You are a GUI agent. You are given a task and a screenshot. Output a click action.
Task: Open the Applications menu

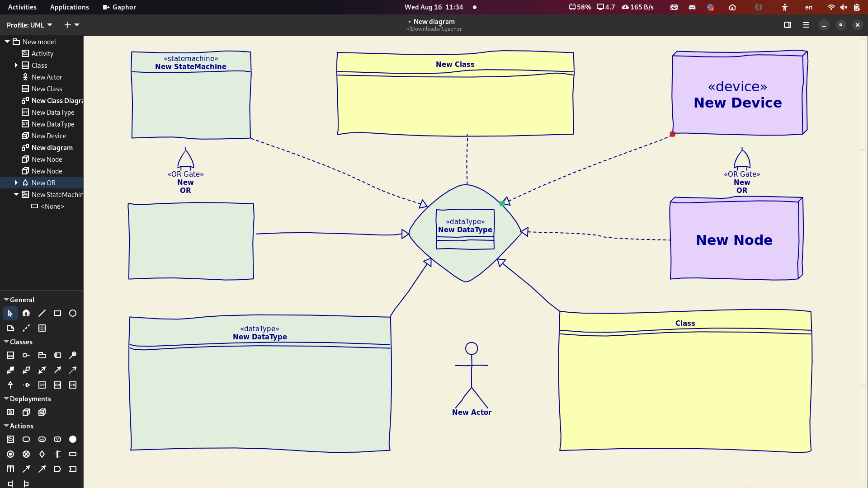coord(69,7)
